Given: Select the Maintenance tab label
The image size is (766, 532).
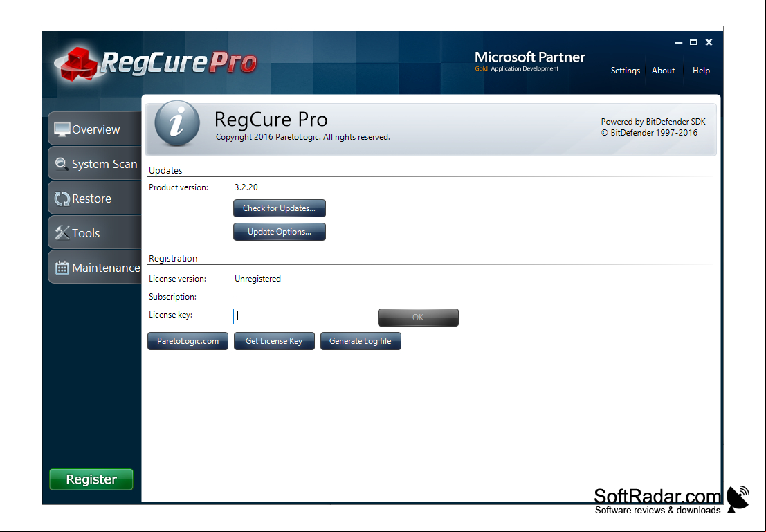Looking at the screenshot, I should pos(106,268).
